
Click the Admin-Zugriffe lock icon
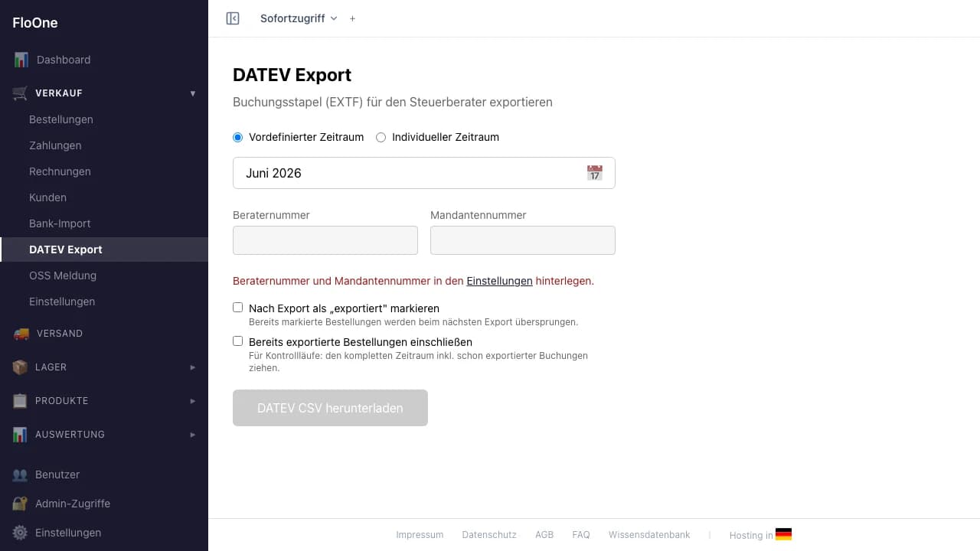[x=21, y=504]
